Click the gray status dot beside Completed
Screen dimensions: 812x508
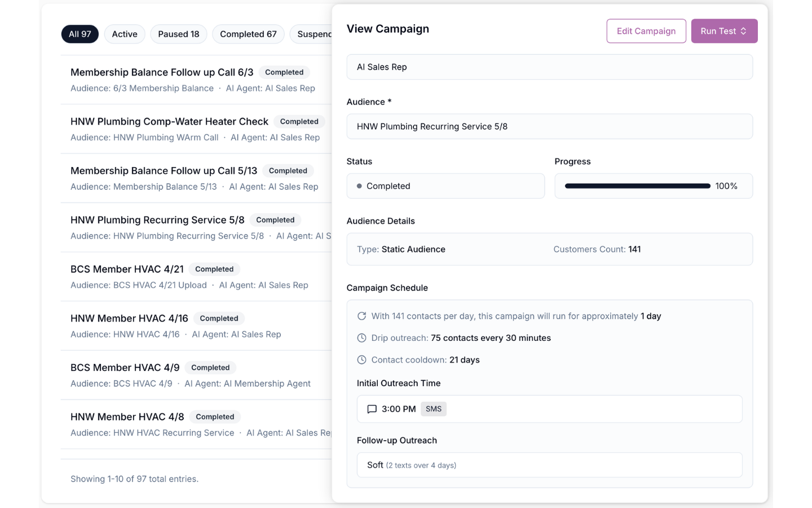(359, 186)
